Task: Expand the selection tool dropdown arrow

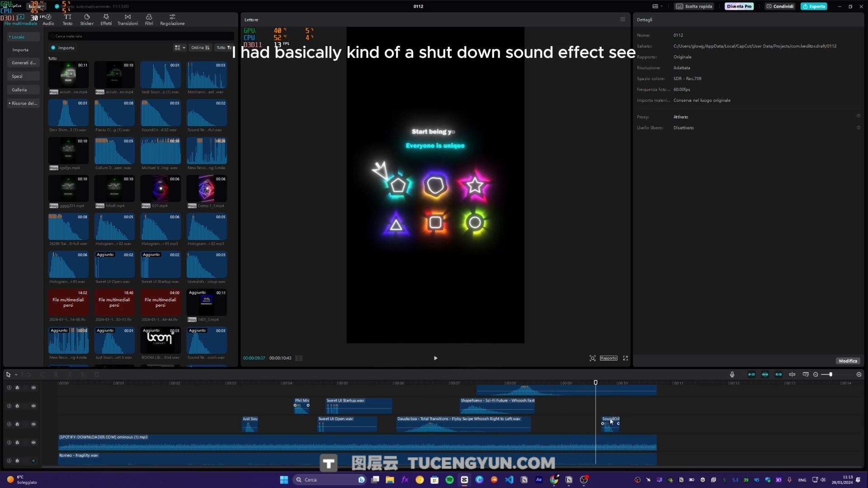Action: click(x=16, y=375)
